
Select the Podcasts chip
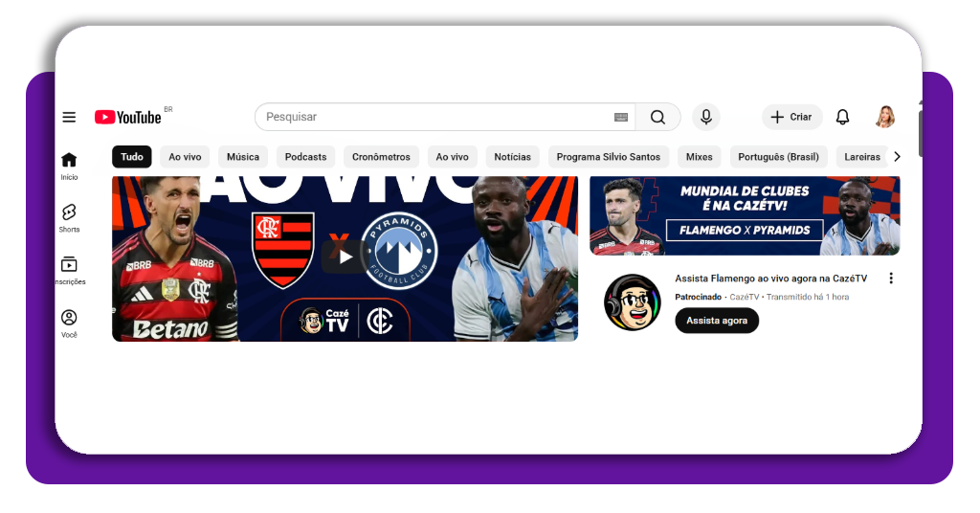(305, 157)
